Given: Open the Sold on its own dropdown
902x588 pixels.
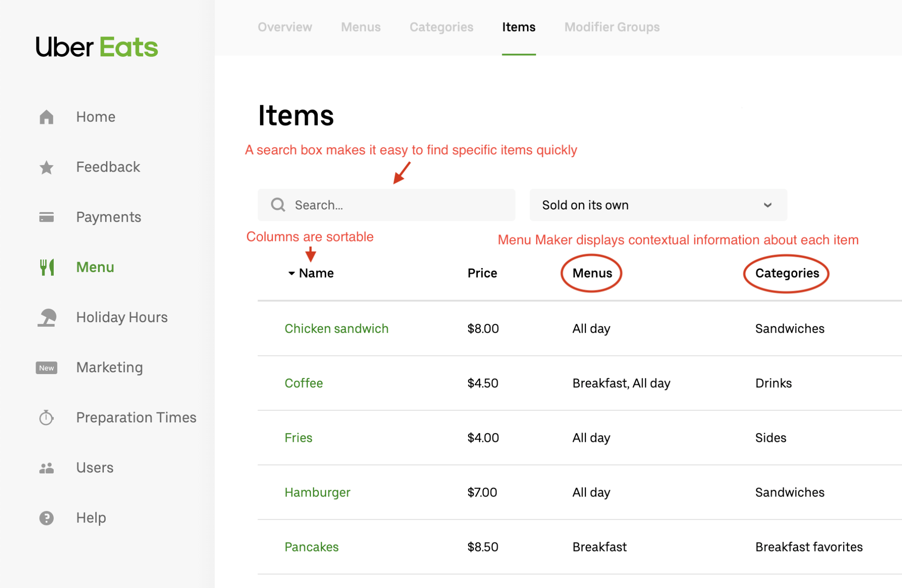Looking at the screenshot, I should pyautogui.click(x=658, y=205).
